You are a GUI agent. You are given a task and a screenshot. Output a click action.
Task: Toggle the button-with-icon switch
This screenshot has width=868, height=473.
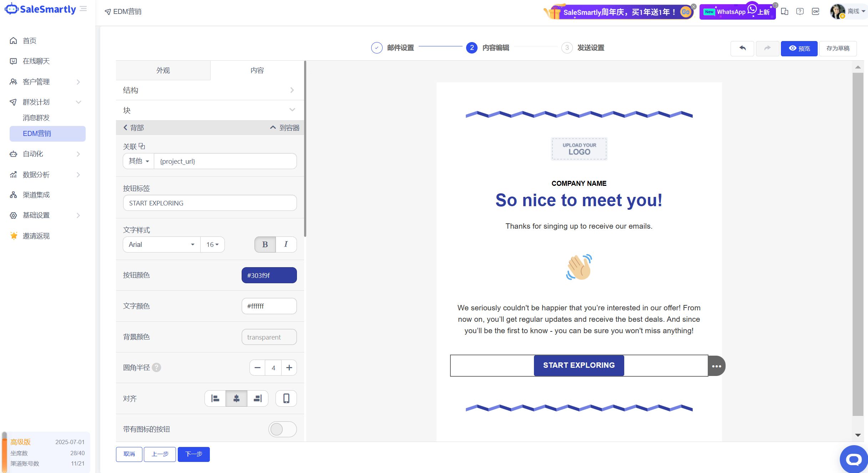pos(282,429)
